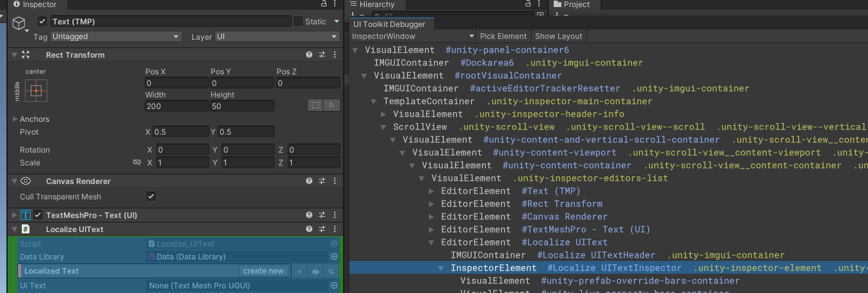Open object picker for Data Library field
The width and height of the screenshot is (868, 293).
334,257
